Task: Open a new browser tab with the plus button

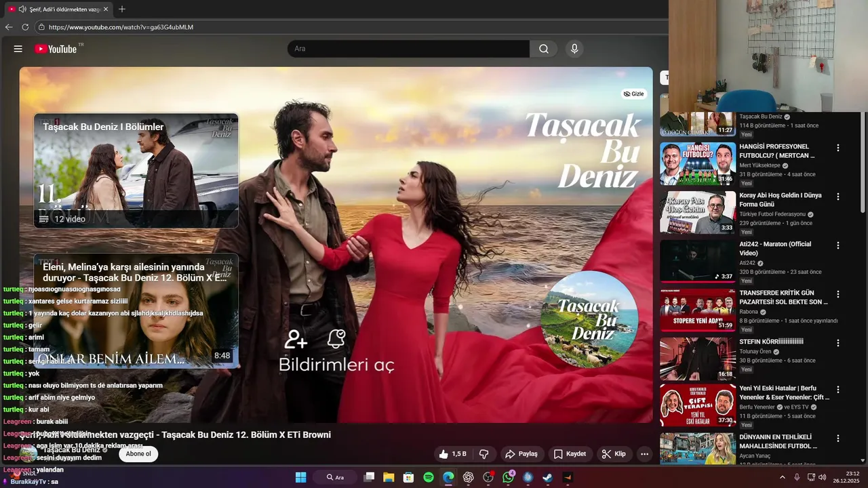Action: (x=122, y=9)
